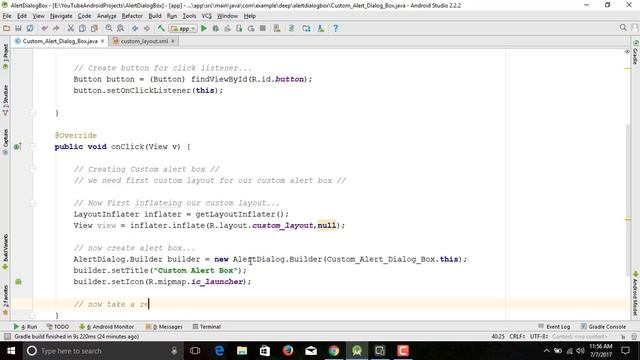
Task: Click the Debug app bug icon
Action: coord(216,28)
